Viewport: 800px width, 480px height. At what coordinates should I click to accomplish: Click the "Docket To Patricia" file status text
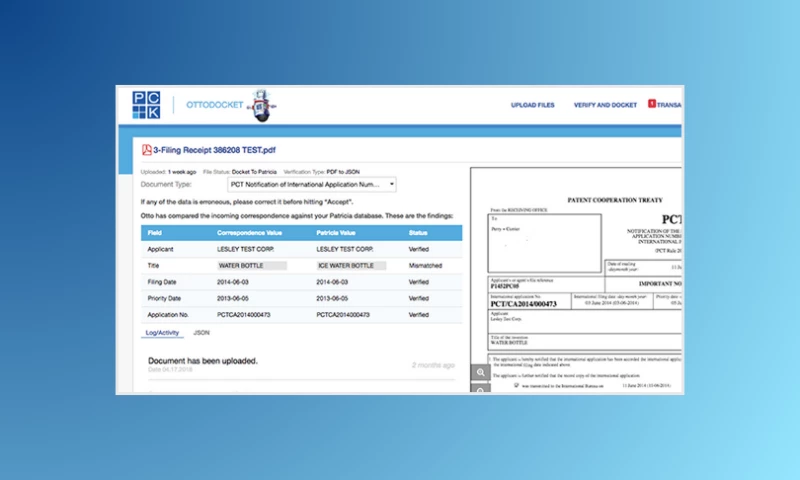click(254, 172)
